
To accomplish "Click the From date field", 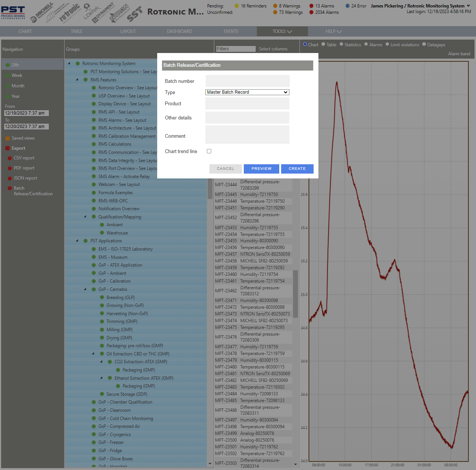I will [26, 113].
